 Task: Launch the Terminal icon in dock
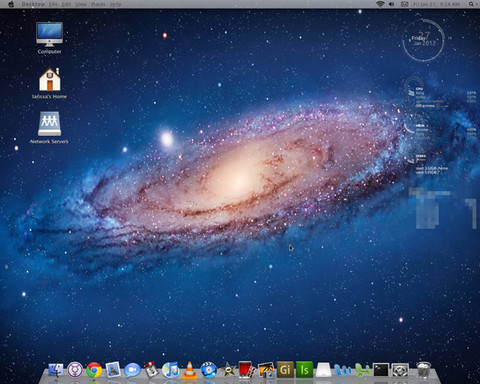(x=381, y=370)
